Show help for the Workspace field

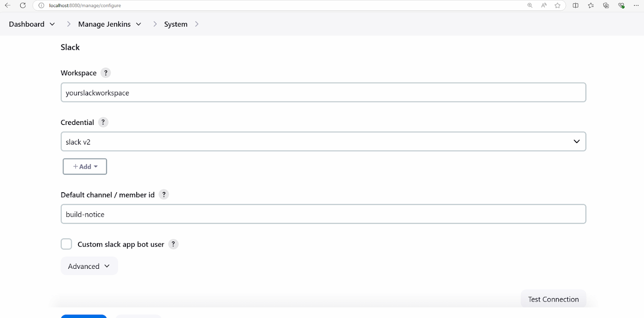[x=106, y=73]
